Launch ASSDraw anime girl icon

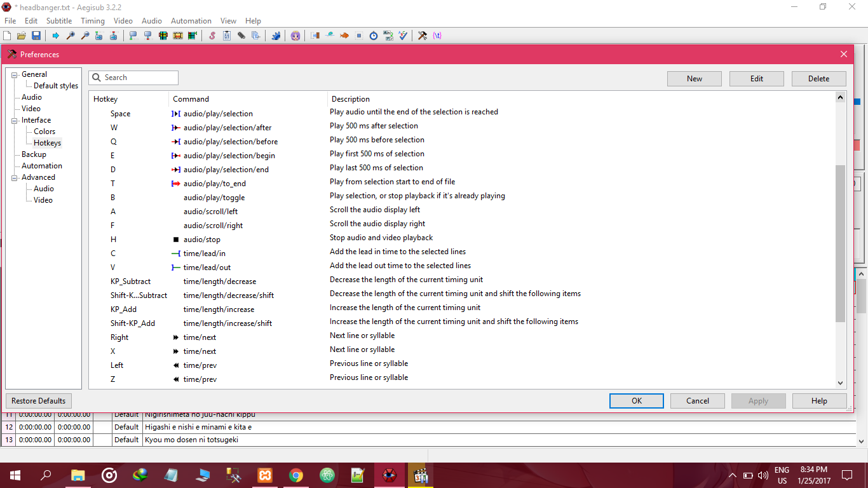(295, 36)
